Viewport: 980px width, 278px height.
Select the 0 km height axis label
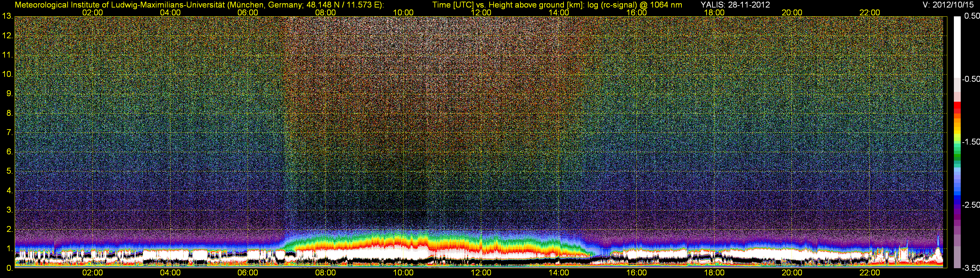(9, 268)
